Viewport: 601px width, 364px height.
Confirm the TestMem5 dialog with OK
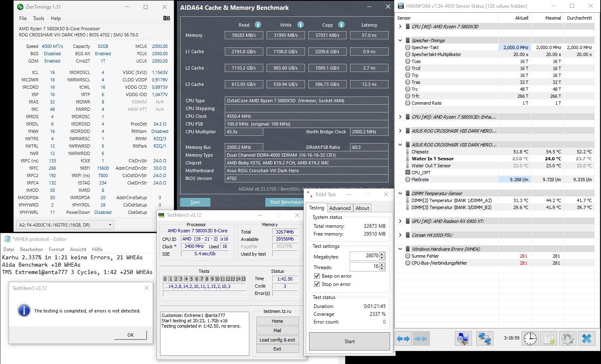(130, 335)
